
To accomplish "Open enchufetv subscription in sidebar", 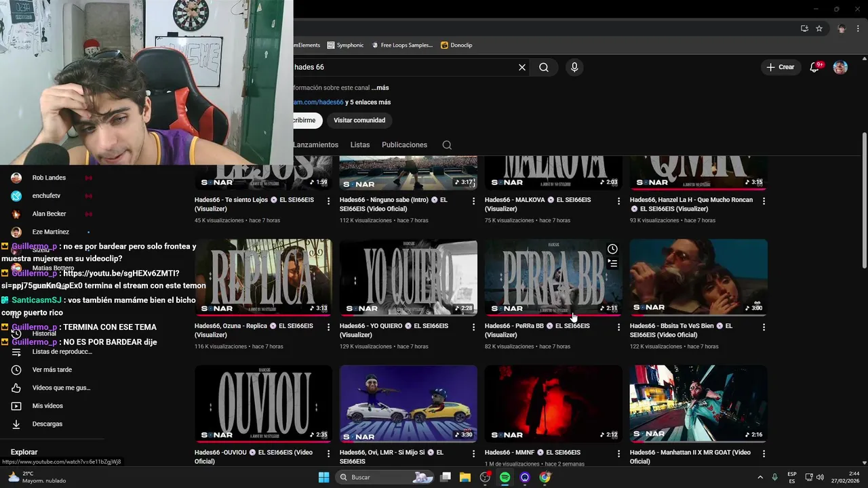I will [x=46, y=196].
